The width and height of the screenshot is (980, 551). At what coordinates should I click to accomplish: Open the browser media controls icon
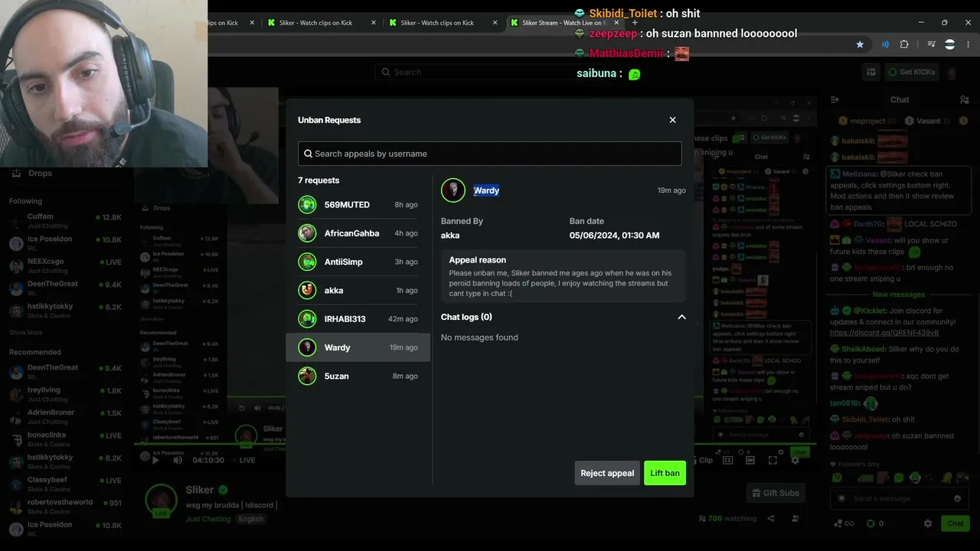pyautogui.click(x=931, y=44)
